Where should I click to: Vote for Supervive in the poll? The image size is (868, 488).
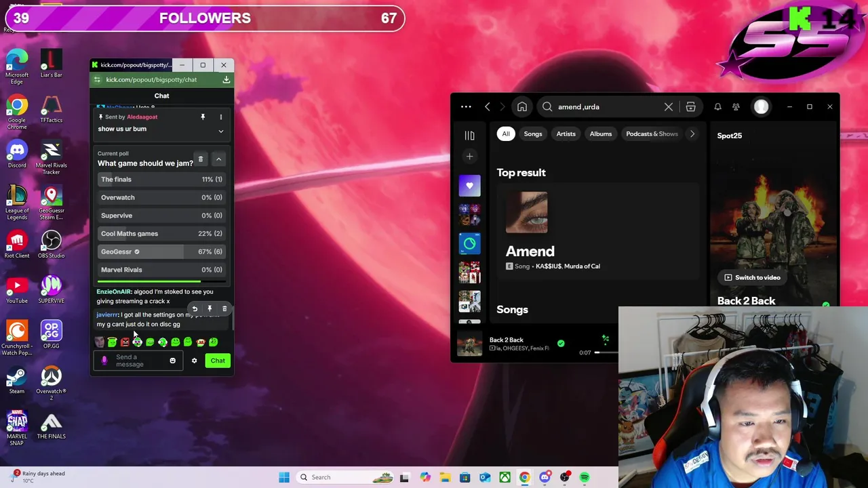(161, 216)
